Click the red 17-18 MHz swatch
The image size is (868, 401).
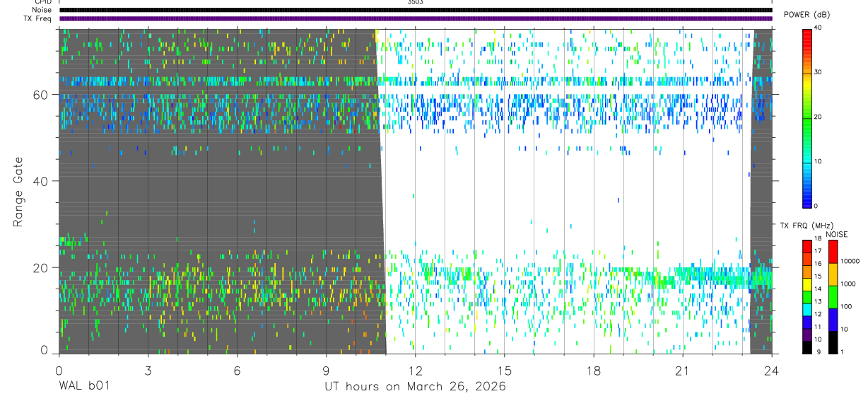coord(807,246)
